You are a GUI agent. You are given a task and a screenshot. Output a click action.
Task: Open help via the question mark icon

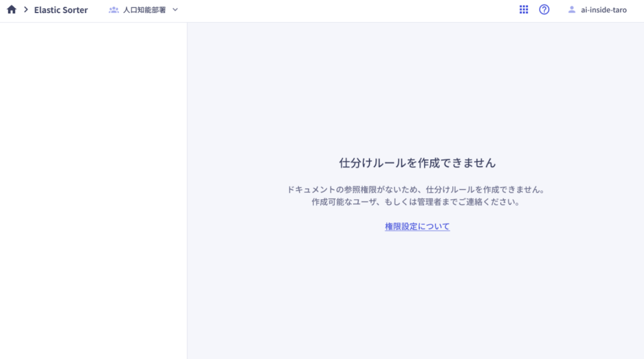pos(544,10)
